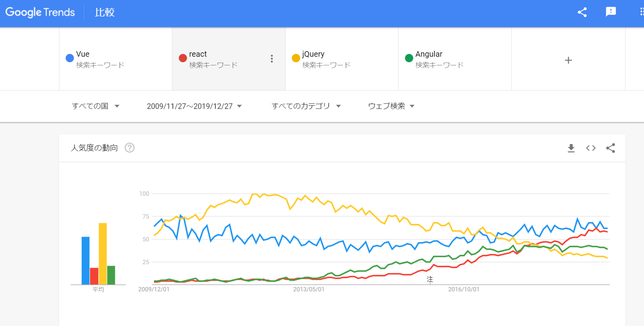644x326 pixels.
Task: Expand the すべてのカテゴリ category dropdown
Action: point(306,106)
